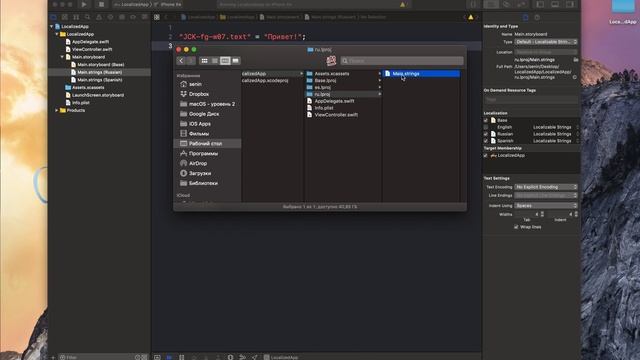Run the app with the Xcode play button
Screen dimensions: 640x360
tap(84, 4)
